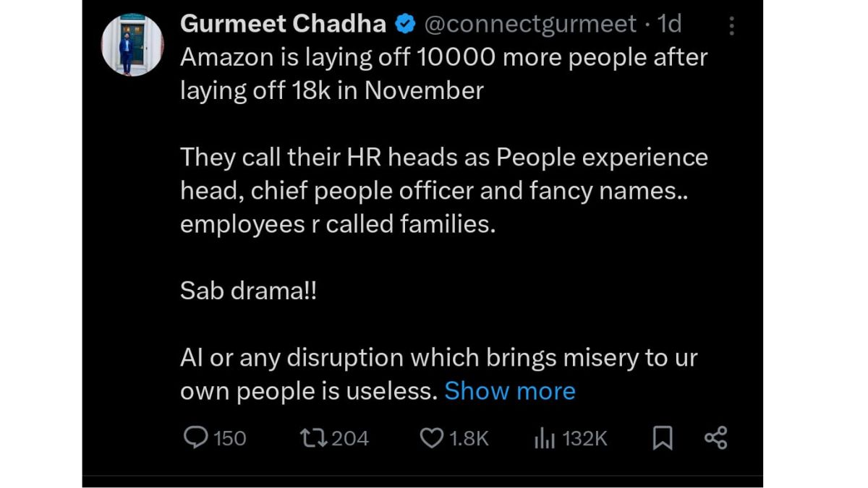Screen dimensions: 868x488
Task: Retweet the post using the repost icon
Action: tap(312, 437)
